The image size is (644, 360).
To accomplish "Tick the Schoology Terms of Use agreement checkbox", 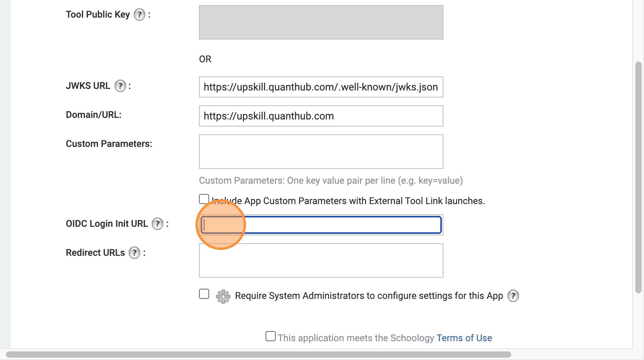I will click(271, 336).
